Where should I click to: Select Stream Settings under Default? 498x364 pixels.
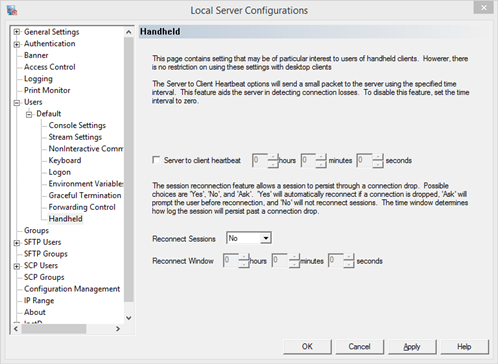click(75, 137)
